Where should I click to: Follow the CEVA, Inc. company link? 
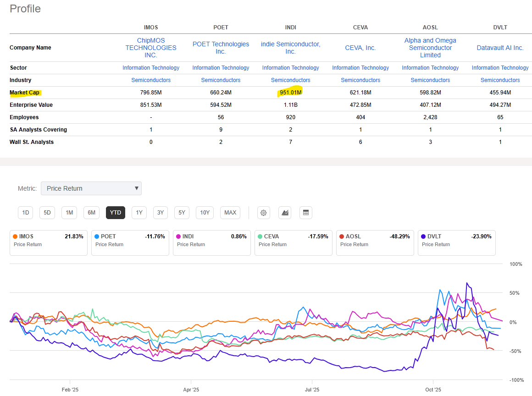360,48
